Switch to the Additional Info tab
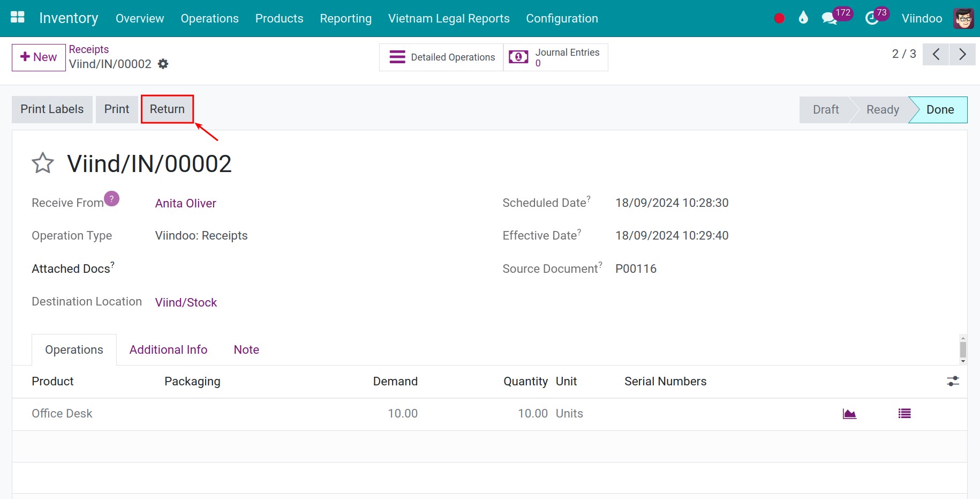Viewport: 980px width, 499px height. [x=168, y=350]
